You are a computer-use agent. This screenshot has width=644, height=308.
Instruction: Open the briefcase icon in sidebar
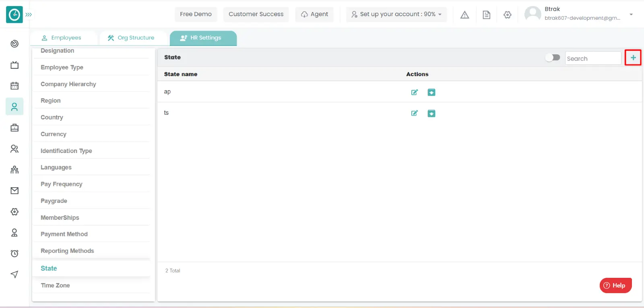14,128
